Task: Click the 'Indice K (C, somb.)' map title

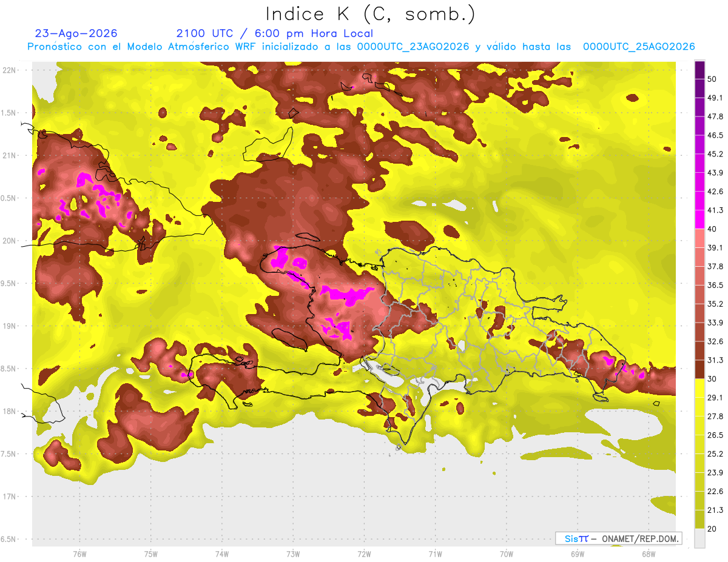Action: tap(371, 14)
